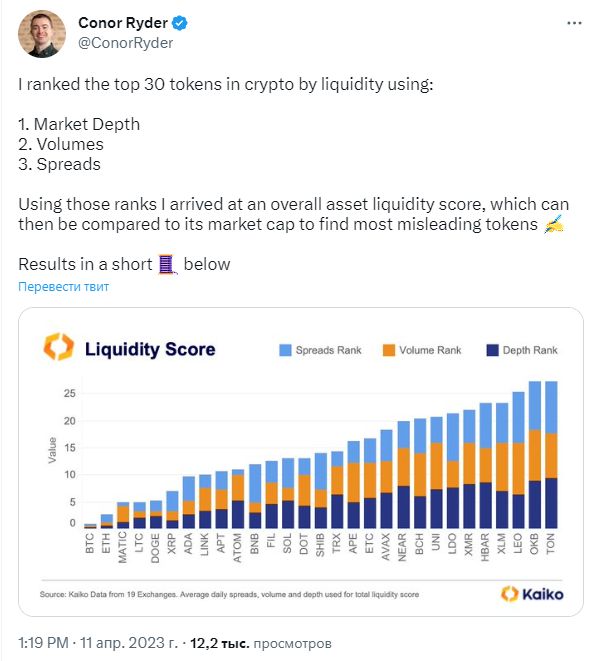The height and width of the screenshot is (661, 600).
Task: Click the Liquidity Score chart title
Action: (150, 349)
